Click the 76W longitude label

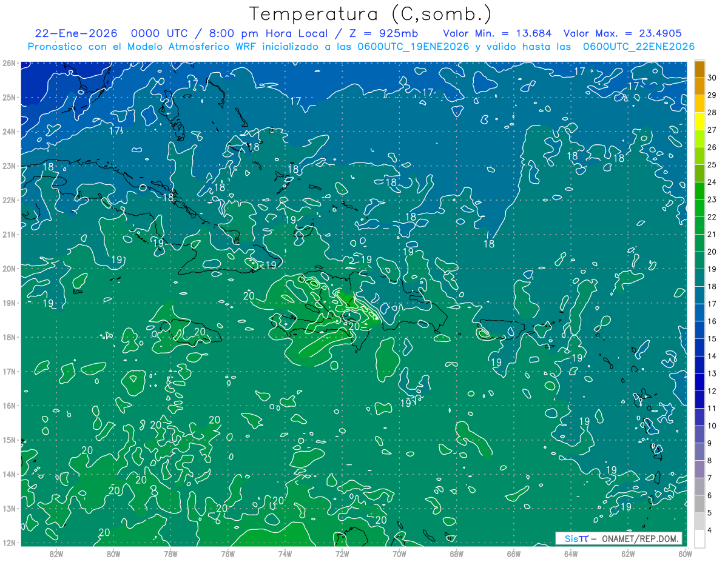228,554
